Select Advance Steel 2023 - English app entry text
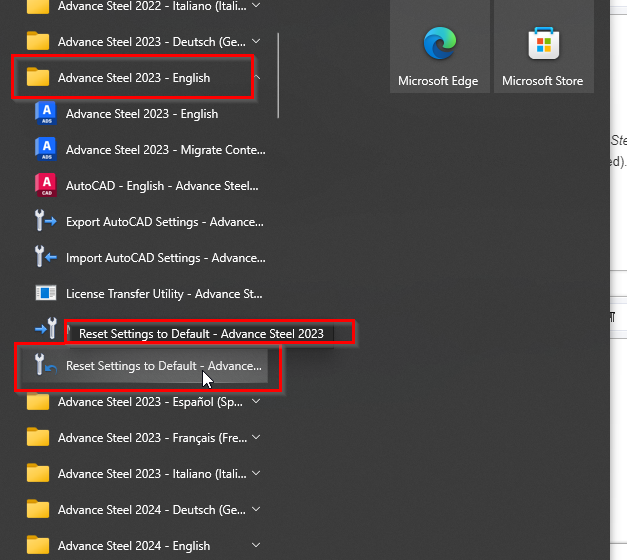This screenshot has height=560, width=627. click(142, 114)
